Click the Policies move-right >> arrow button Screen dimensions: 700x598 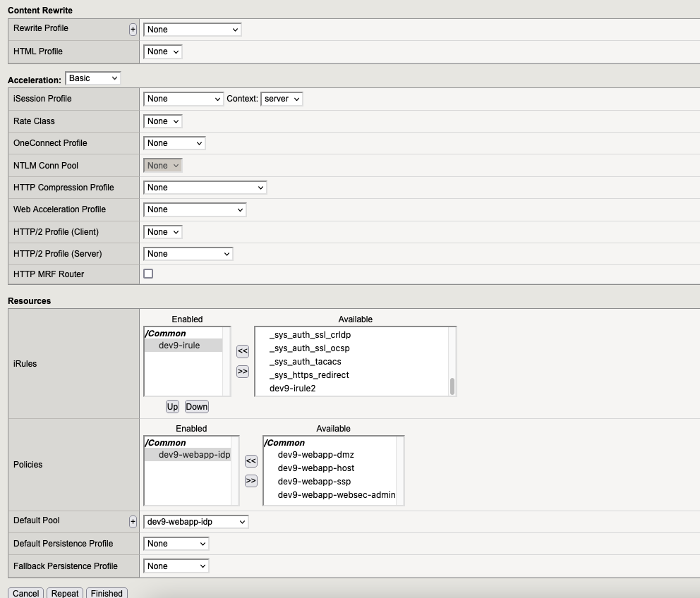click(251, 481)
